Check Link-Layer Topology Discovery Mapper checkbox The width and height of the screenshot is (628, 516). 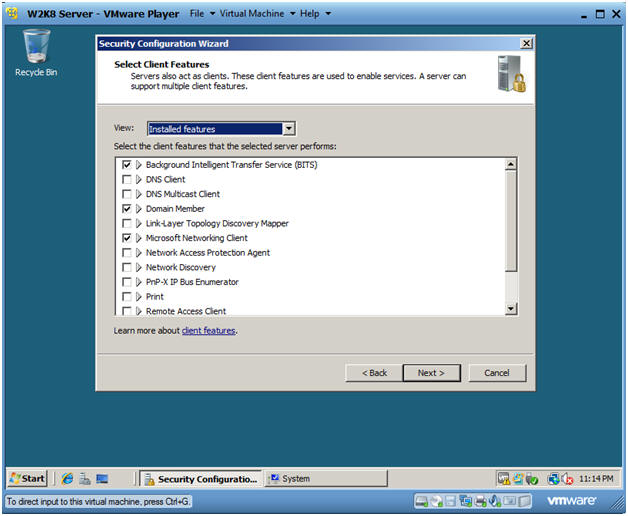tap(127, 223)
